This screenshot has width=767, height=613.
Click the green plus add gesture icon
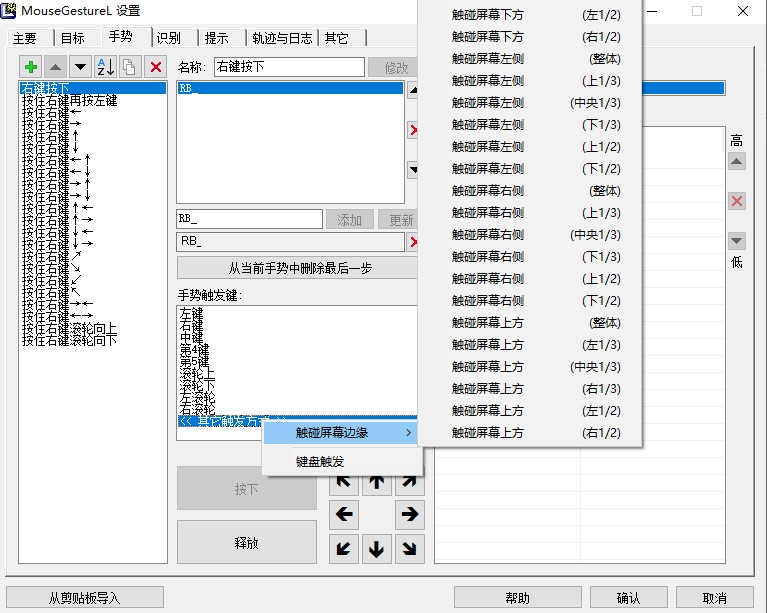click(x=31, y=67)
